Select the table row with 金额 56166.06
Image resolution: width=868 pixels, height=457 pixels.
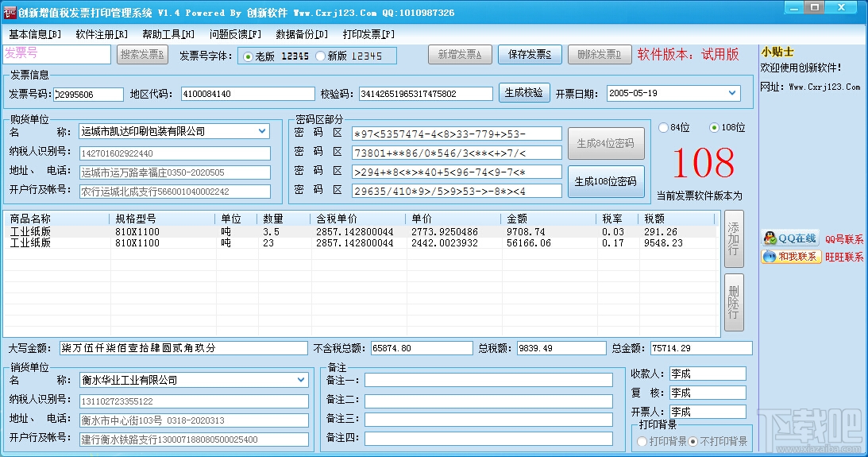coord(361,242)
